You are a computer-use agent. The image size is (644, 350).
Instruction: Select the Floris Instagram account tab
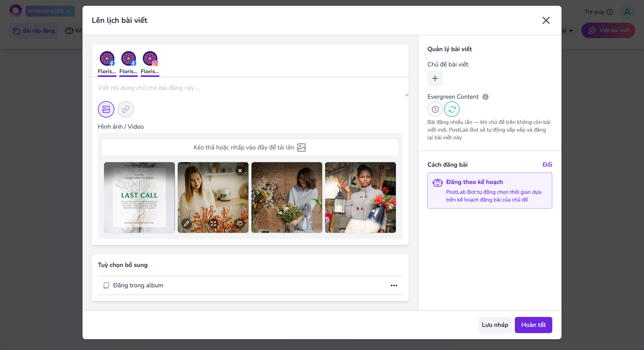[x=150, y=63]
